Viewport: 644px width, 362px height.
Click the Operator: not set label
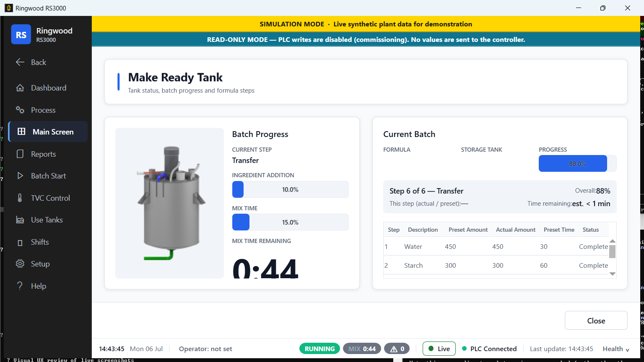click(x=205, y=349)
